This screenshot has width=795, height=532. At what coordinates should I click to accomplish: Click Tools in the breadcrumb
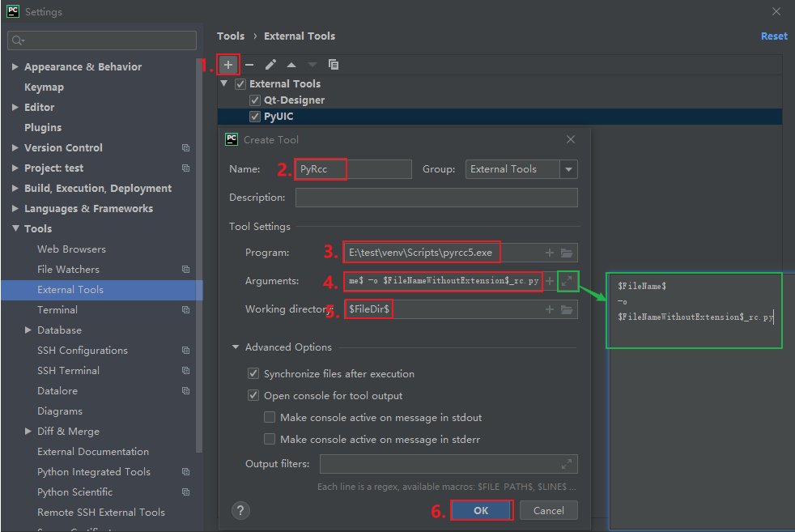231,36
